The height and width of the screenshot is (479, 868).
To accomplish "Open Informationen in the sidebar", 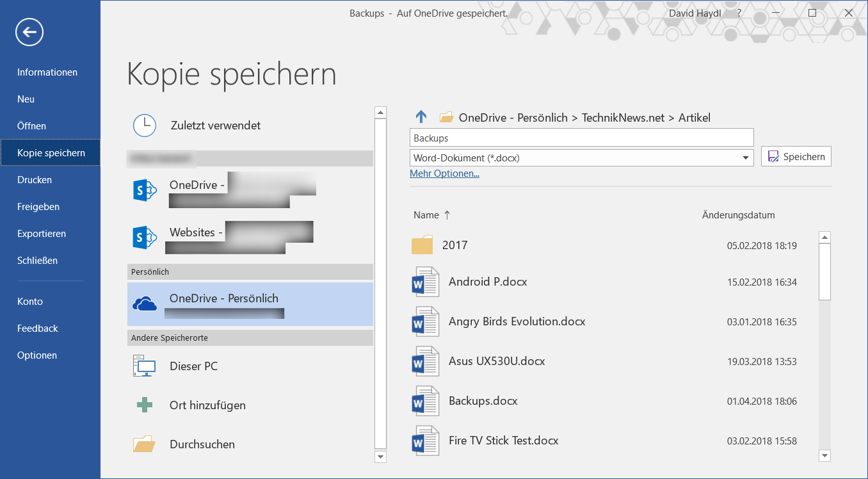I will [x=47, y=72].
